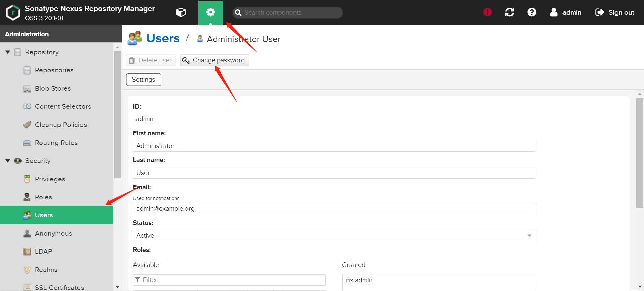Click the Repository database icon
Image resolution: width=644 pixels, height=291 pixels.
[x=18, y=52]
